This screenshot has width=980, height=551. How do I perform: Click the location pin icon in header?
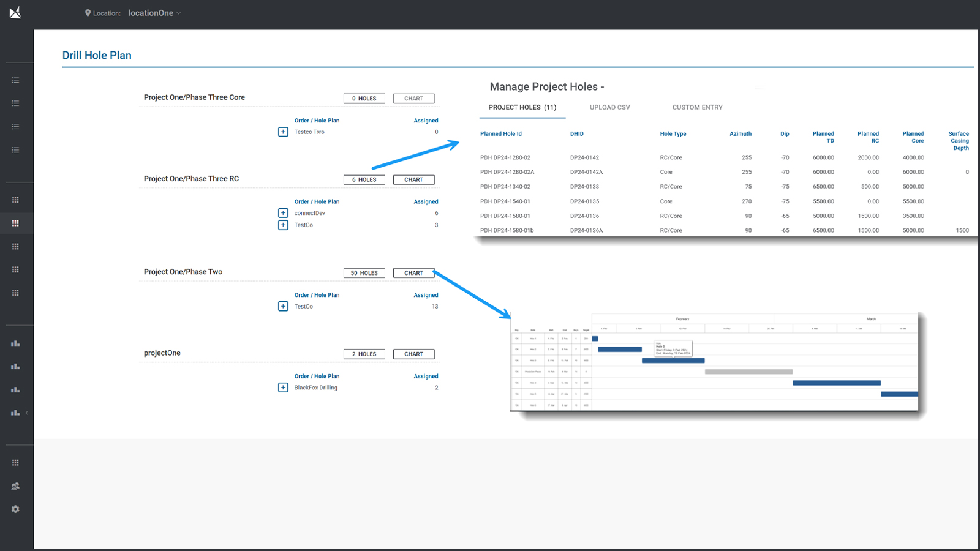tap(88, 13)
